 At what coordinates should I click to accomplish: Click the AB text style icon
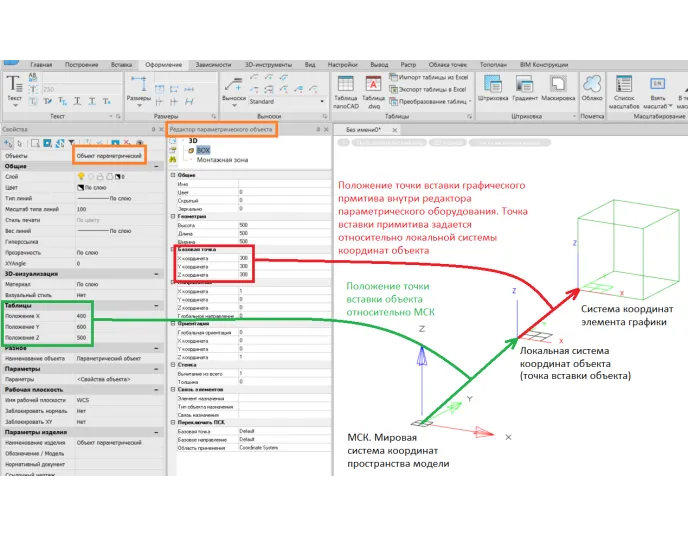pyautogui.click(x=33, y=77)
